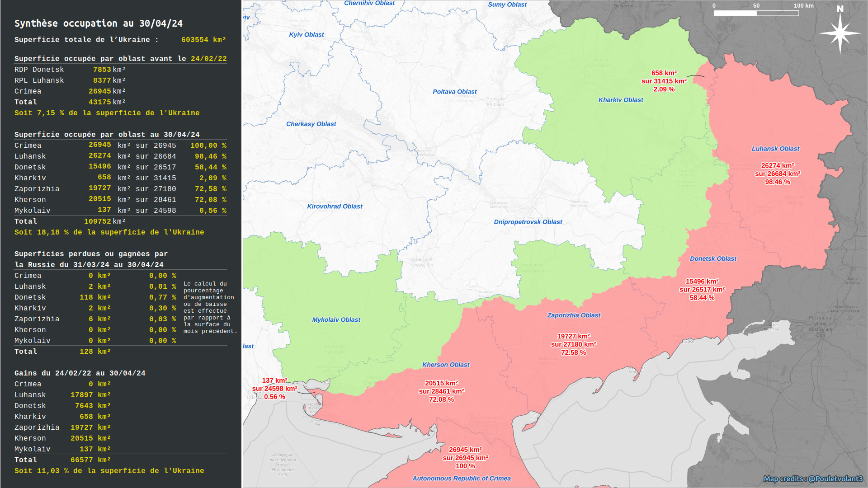Open the Map credits @Pouletvolant3 link
This screenshot has height=488, width=868.
pos(813,479)
